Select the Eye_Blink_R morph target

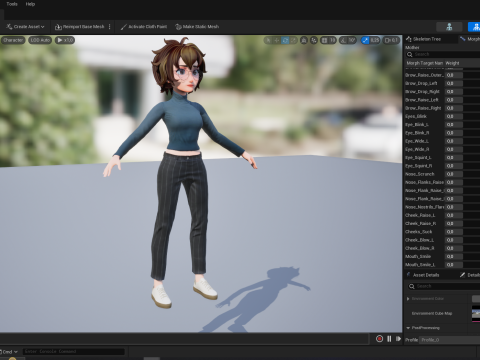(x=417, y=133)
